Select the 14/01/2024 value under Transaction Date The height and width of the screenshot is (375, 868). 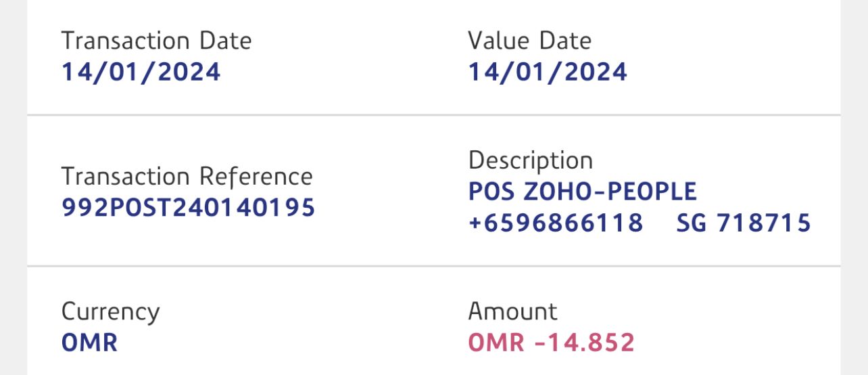pyautogui.click(x=141, y=72)
